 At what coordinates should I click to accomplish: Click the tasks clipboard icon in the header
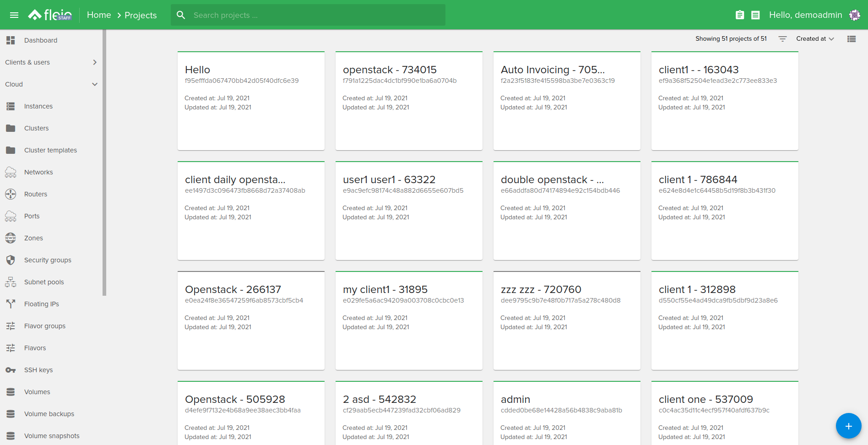[739, 15]
